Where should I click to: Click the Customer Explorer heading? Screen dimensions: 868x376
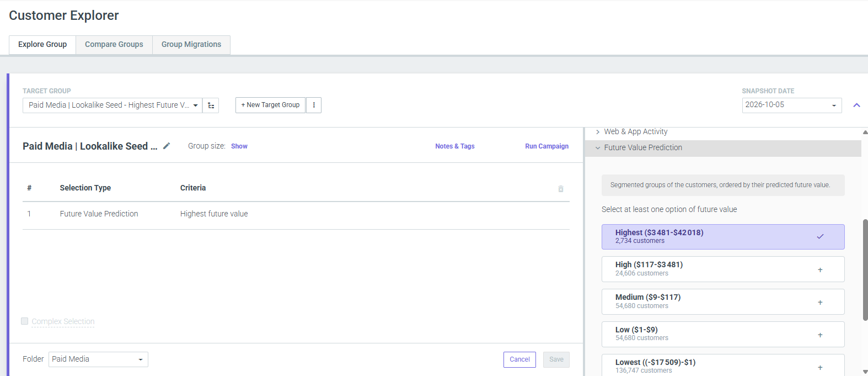64,15
